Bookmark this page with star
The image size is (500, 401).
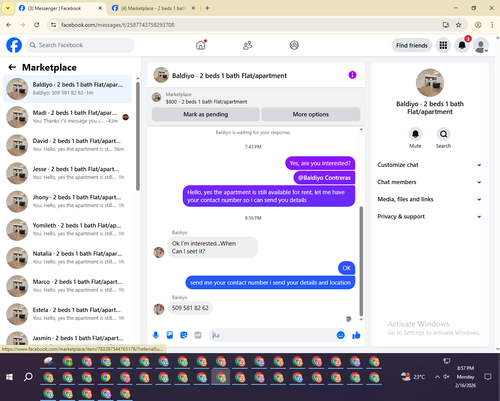(x=459, y=25)
